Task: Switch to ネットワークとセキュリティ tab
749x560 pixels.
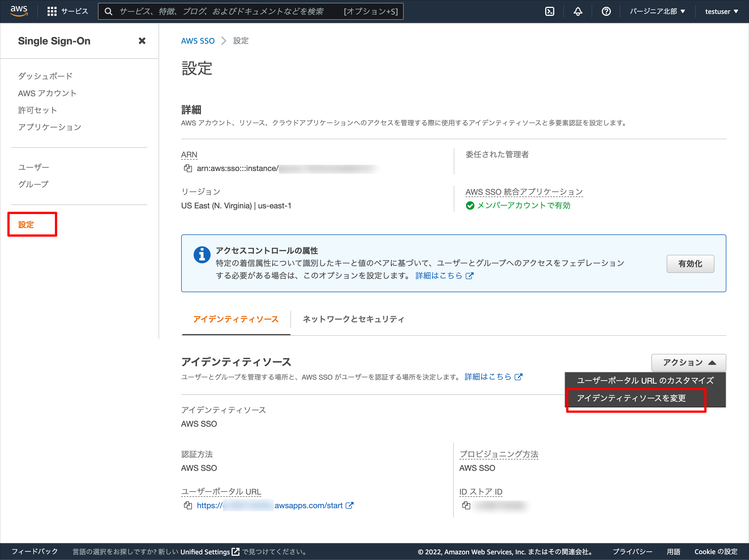Action: [x=353, y=319]
